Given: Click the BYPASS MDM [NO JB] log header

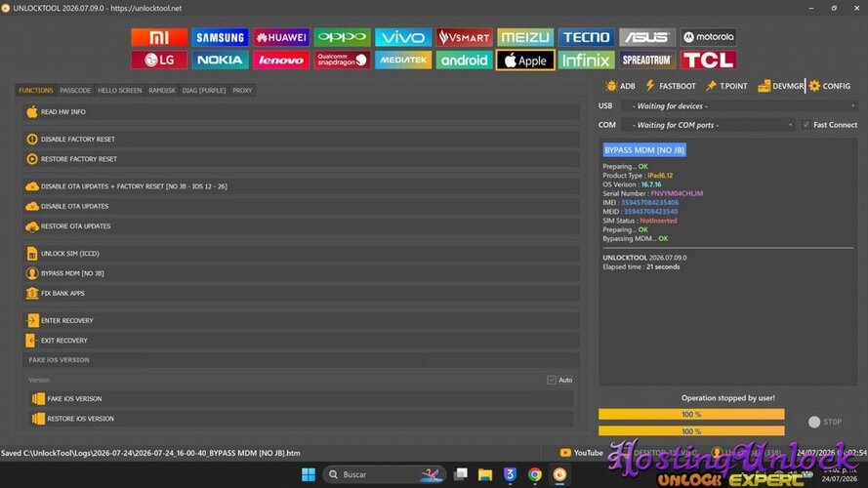Looking at the screenshot, I should pos(644,150).
